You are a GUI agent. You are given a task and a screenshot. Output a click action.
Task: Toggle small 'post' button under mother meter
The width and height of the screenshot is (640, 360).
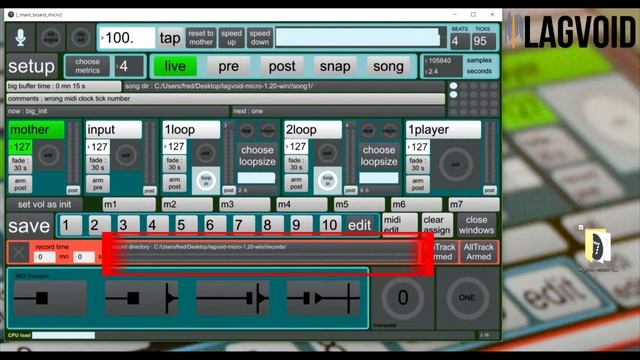(73, 190)
